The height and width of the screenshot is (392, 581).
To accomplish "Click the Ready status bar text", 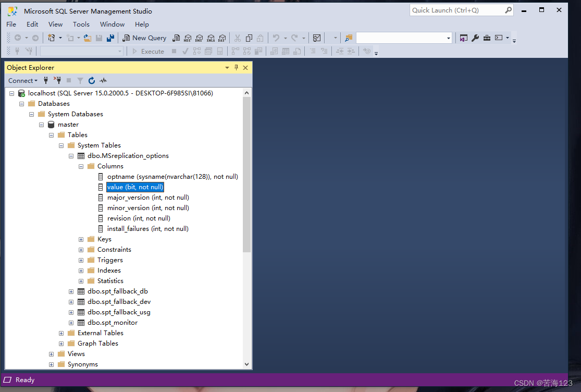I will 25,380.
